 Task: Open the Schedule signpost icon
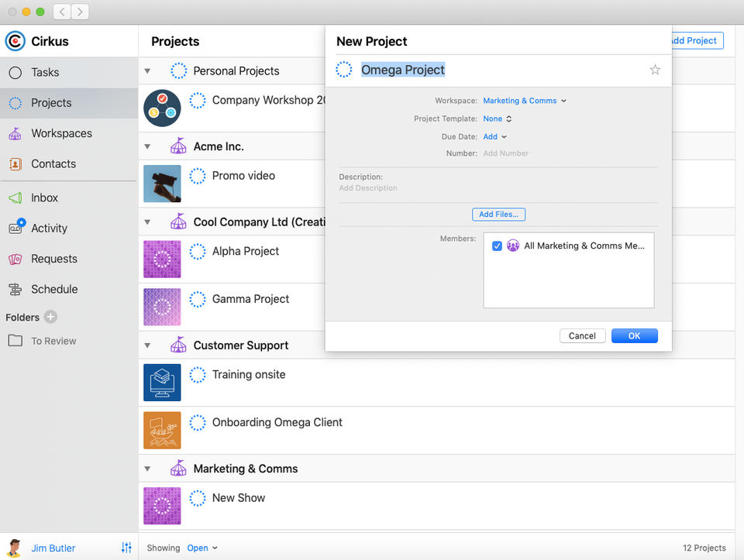pyautogui.click(x=15, y=289)
